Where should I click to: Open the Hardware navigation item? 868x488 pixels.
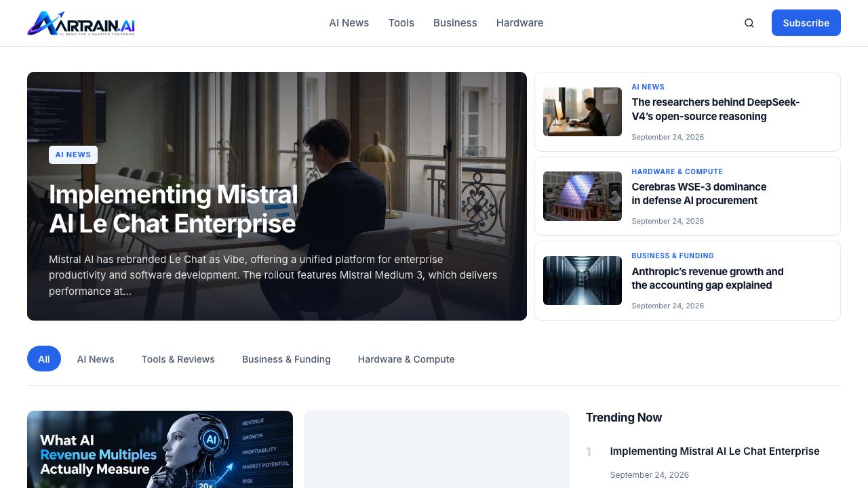[x=519, y=23]
